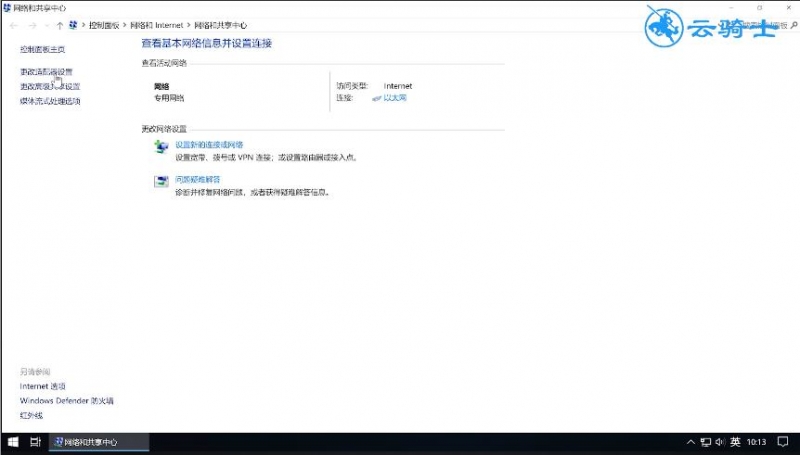
Task: Select the 网络 network name text
Action: pos(162,87)
